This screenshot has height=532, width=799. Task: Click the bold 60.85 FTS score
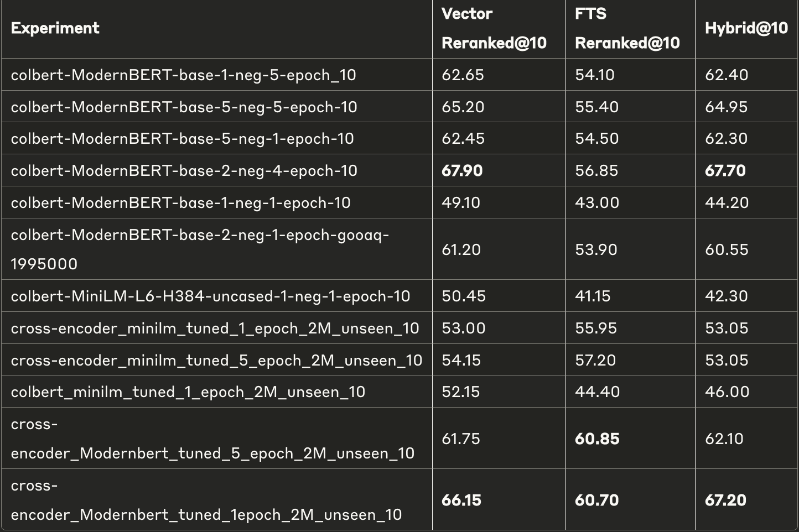coord(597,439)
